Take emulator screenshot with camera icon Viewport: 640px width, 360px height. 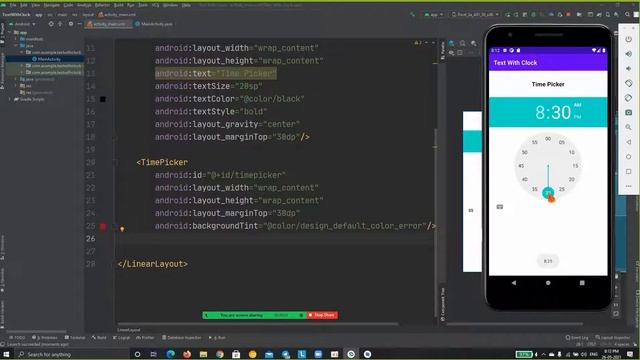[629, 112]
